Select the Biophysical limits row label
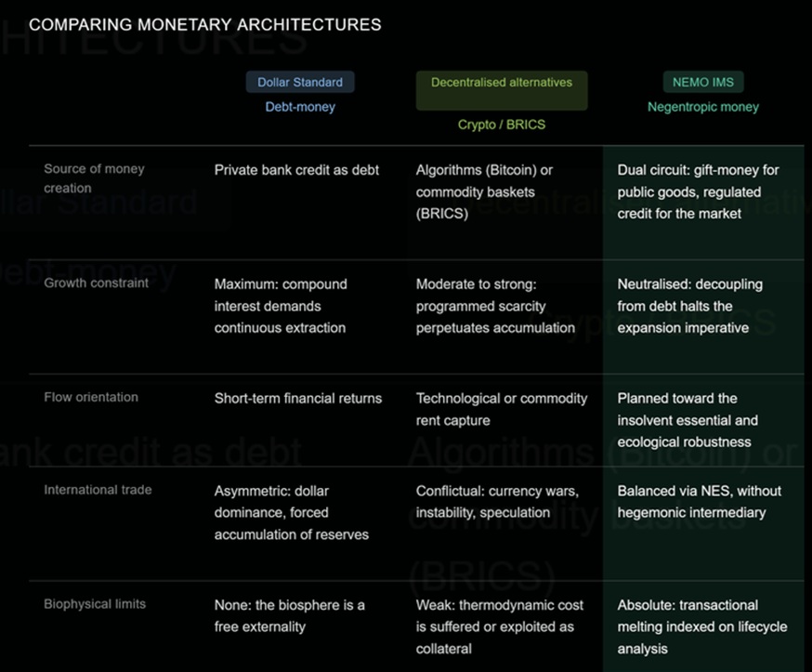The width and height of the screenshot is (812, 672). pos(95,603)
